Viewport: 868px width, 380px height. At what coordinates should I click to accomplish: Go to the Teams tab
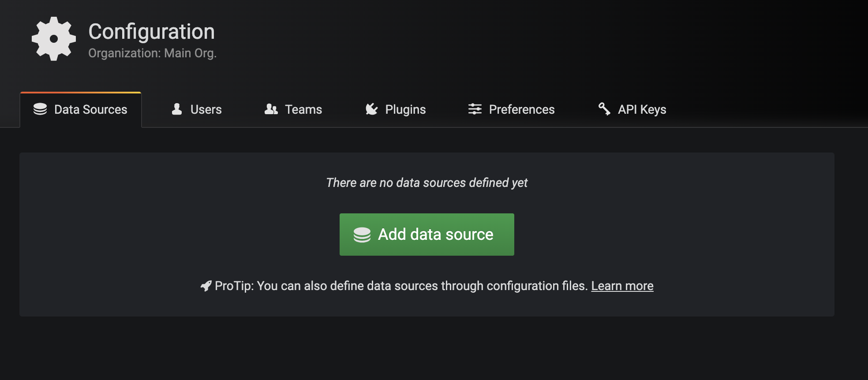click(x=293, y=110)
